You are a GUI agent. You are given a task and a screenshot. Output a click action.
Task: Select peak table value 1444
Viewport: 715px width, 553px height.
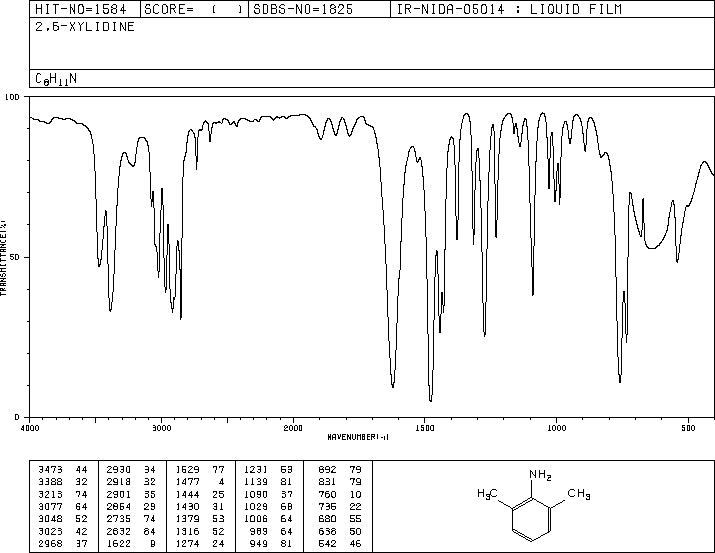[x=187, y=494]
